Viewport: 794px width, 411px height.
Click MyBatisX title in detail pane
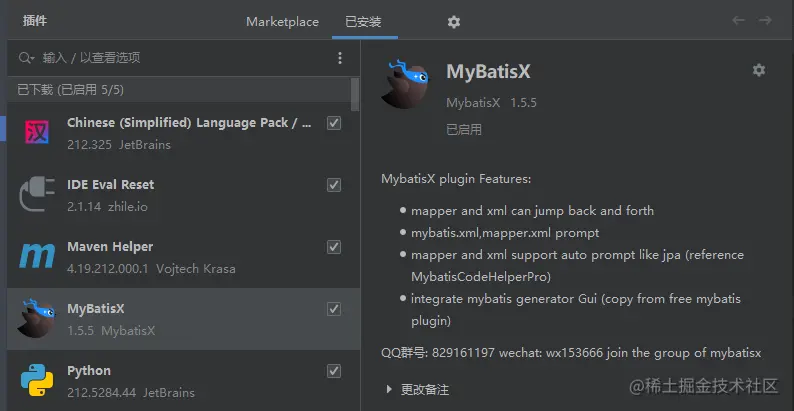point(488,71)
